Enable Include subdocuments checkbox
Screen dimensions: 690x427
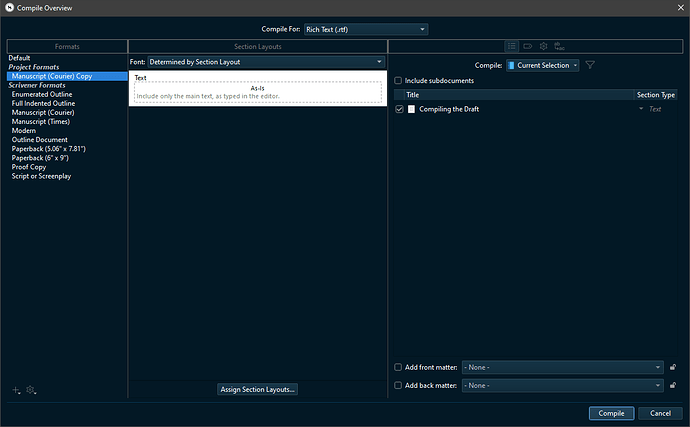click(398, 81)
